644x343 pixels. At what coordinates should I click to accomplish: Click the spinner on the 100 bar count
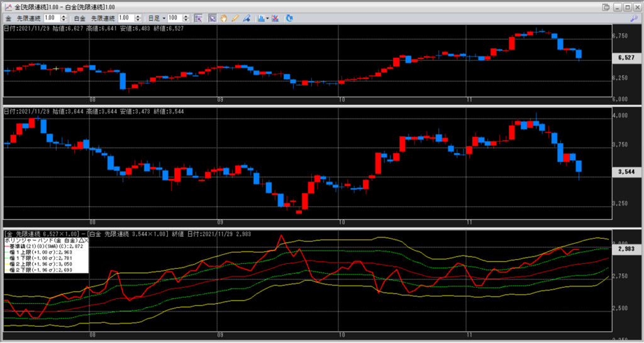pyautogui.click(x=187, y=18)
